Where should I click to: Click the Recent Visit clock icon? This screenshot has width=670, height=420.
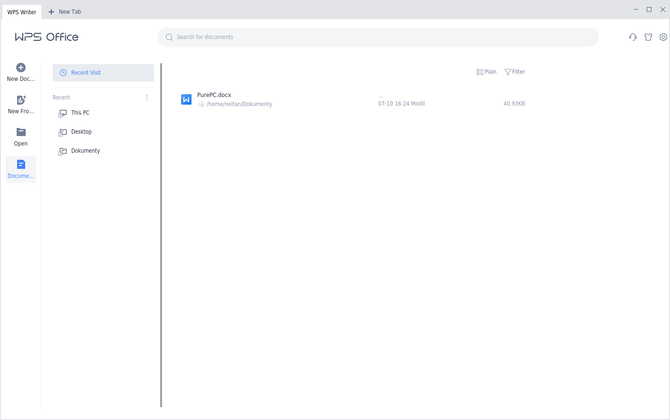[x=63, y=73]
